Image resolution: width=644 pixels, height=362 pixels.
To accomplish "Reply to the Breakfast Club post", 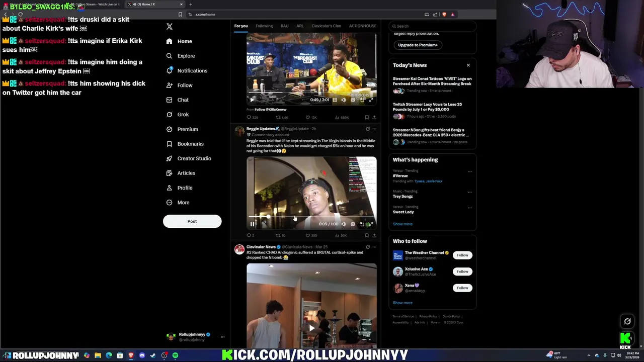I will [252, 118].
